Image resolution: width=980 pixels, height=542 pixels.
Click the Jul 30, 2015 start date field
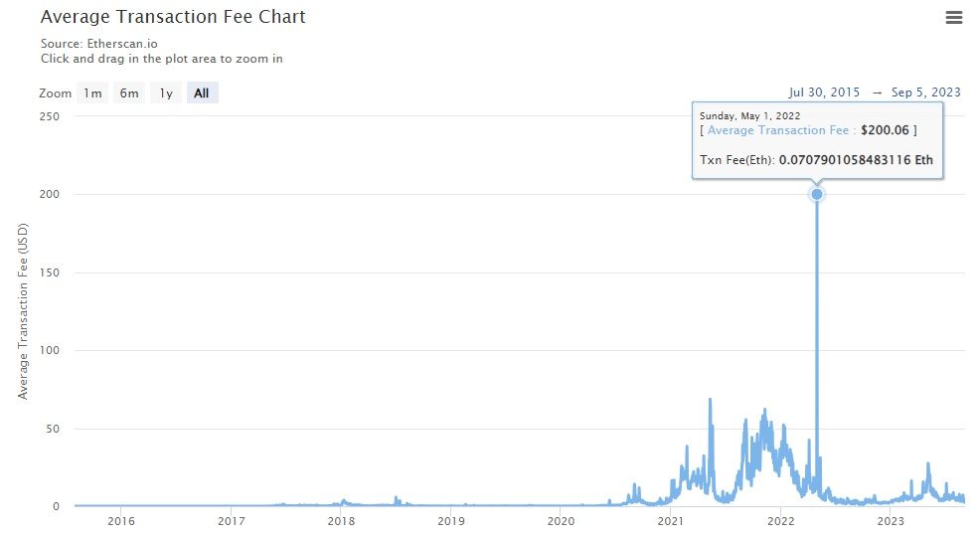pyautogui.click(x=824, y=92)
